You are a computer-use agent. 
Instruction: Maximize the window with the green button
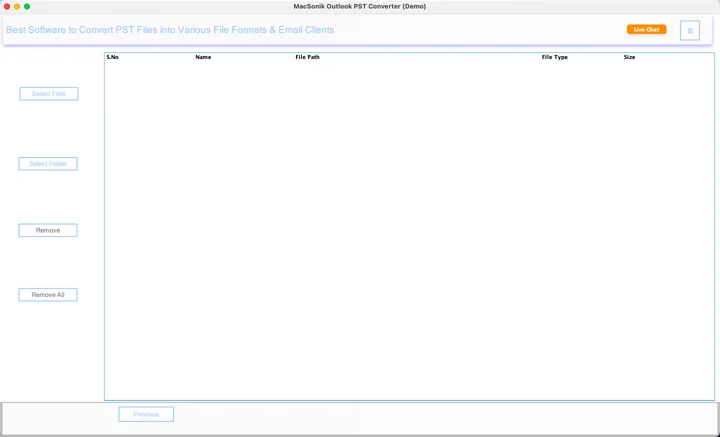point(27,6)
